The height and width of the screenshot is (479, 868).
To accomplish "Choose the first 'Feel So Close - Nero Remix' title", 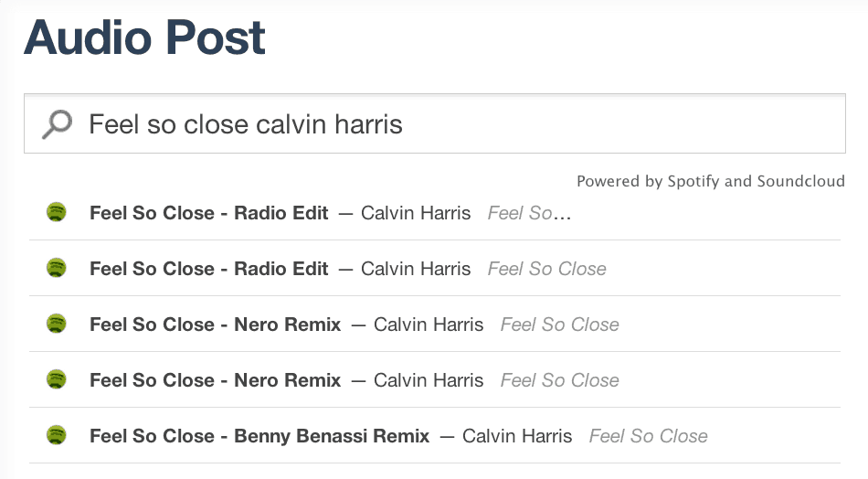I will pos(216,325).
